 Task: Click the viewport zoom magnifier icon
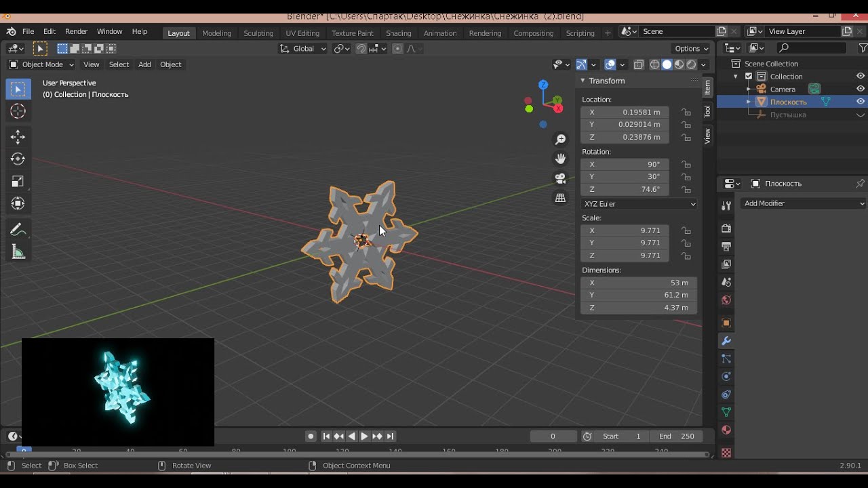pos(561,140)
